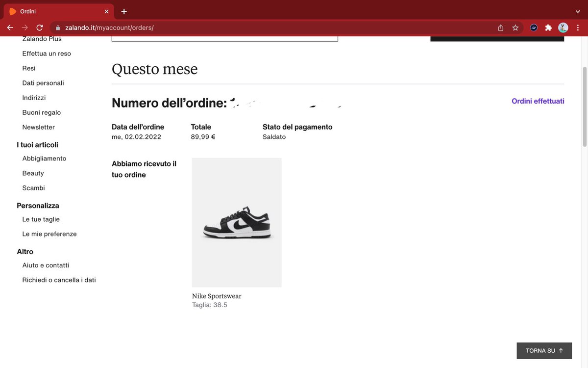Select Beauty in sidebar
The height and width of the screenshot is (368, 588).
33,173
